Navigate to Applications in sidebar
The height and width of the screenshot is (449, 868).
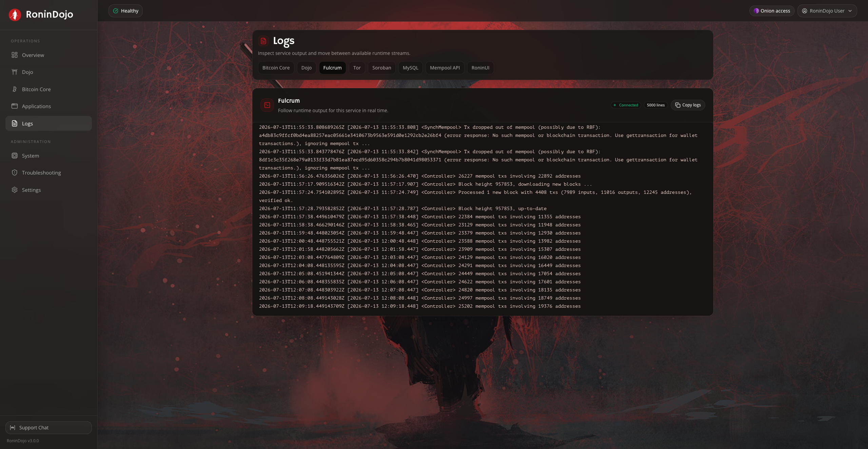[x=48, y=106]
